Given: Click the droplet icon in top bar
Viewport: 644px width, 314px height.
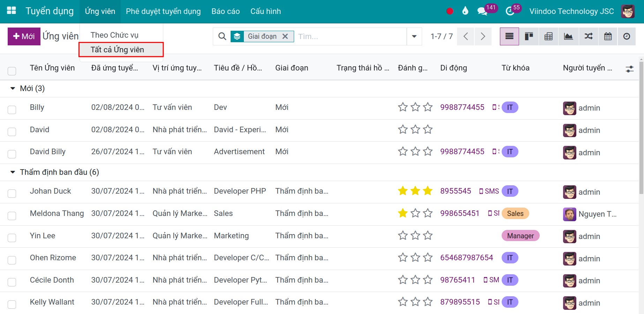Looking at the screenshot, I should [x=465, y=11].
